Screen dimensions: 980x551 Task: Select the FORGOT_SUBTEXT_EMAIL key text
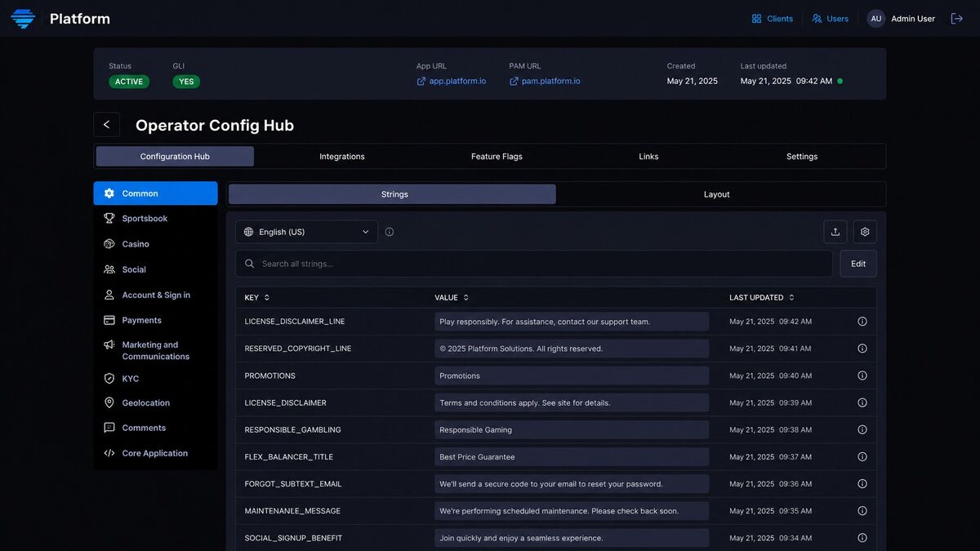[x=293, y=484]
